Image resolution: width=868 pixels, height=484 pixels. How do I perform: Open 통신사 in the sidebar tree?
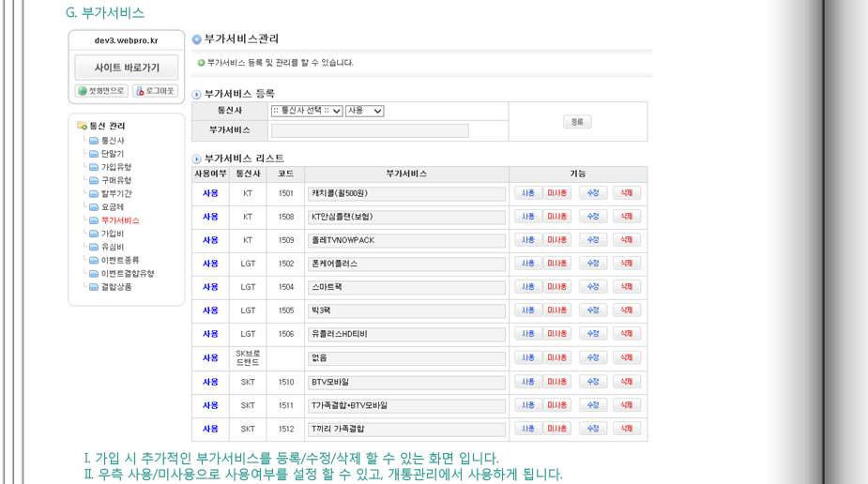pyautogui.click(x=112, y=141)
